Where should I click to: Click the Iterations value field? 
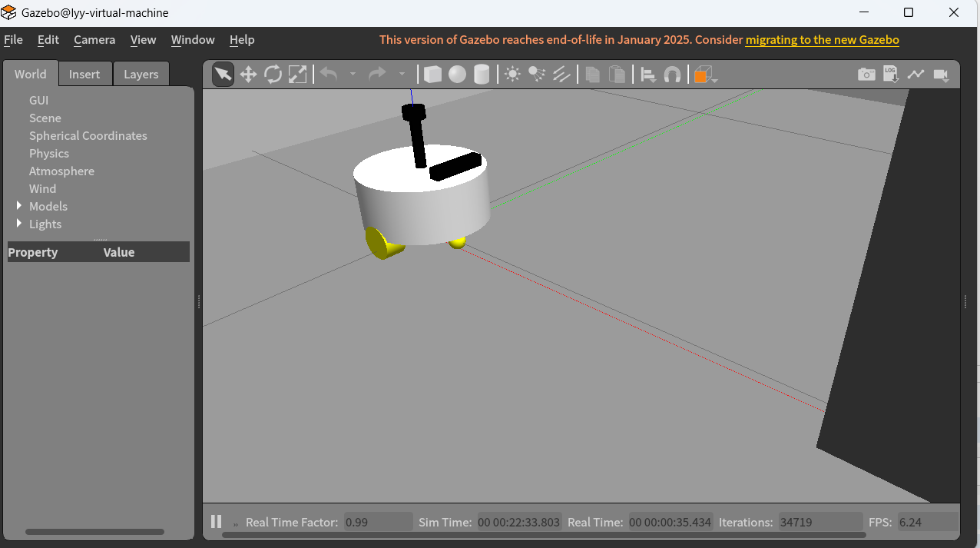(820, 522)
